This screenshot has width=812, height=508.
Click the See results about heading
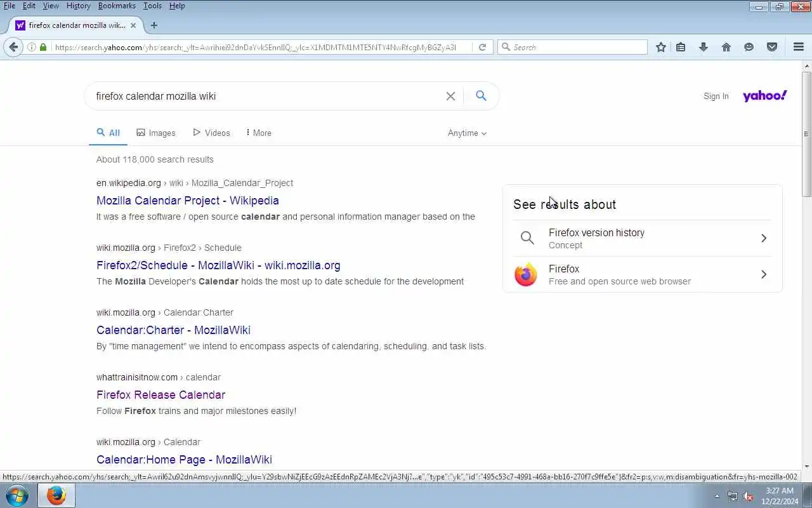pyautogui.click(x=565, y=204)
